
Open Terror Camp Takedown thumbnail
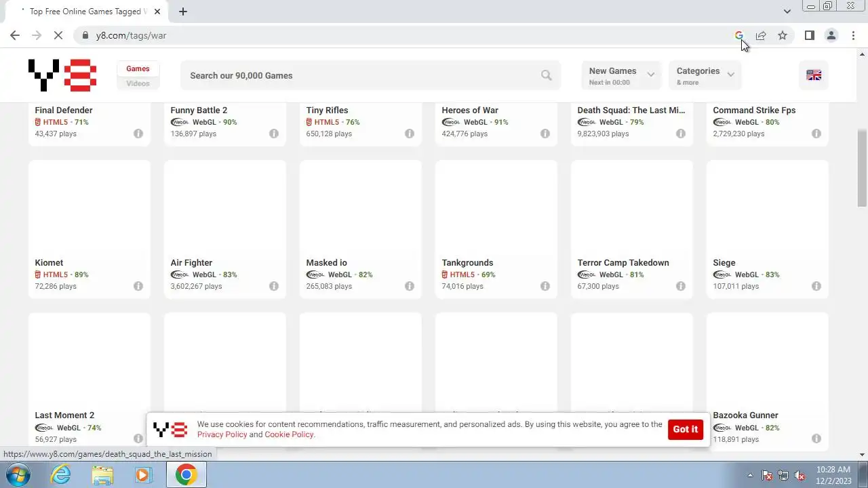point(632,207)
